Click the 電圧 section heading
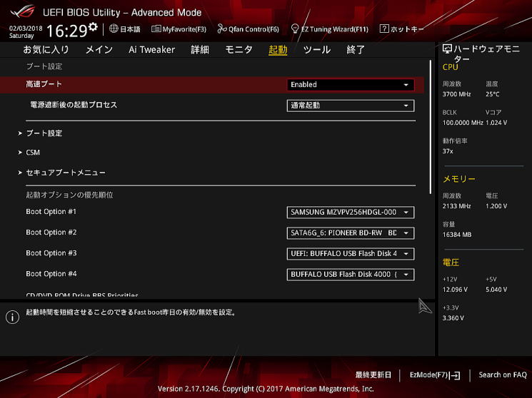The width and height of the screenshot is (532, 398). click(451, 262)
